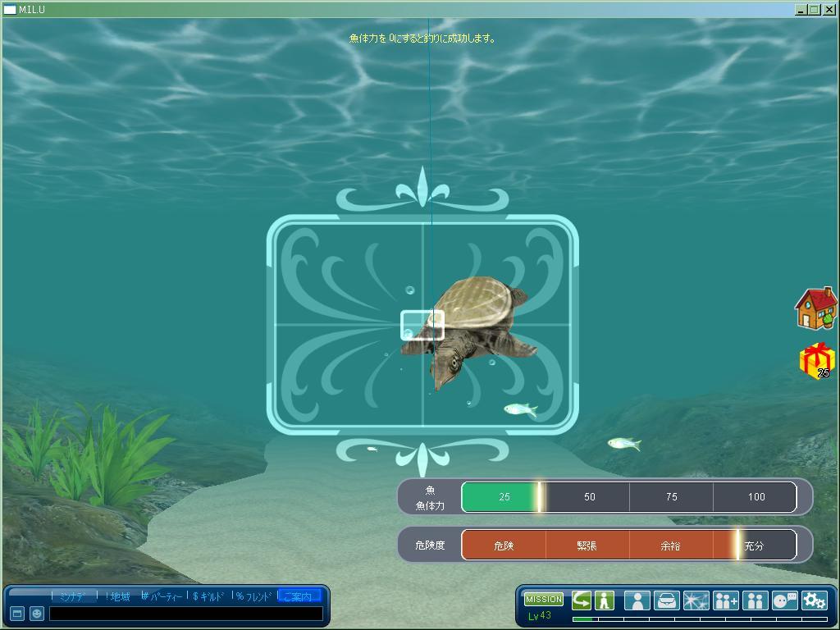Open the two-person friends list icon
The image size is (840, 630).
755,600
